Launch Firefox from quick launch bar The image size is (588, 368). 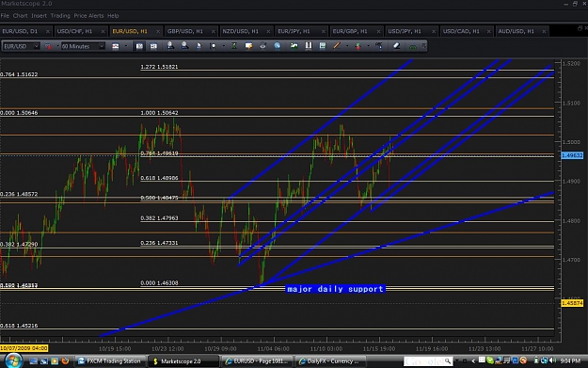[65, 361]
